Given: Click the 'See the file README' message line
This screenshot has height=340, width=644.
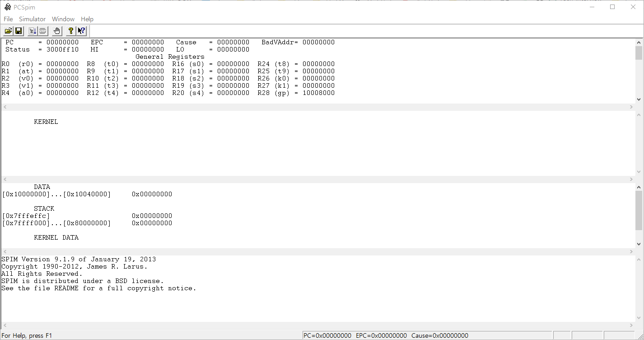Looking at the screenshot, I should coord(99,288).
